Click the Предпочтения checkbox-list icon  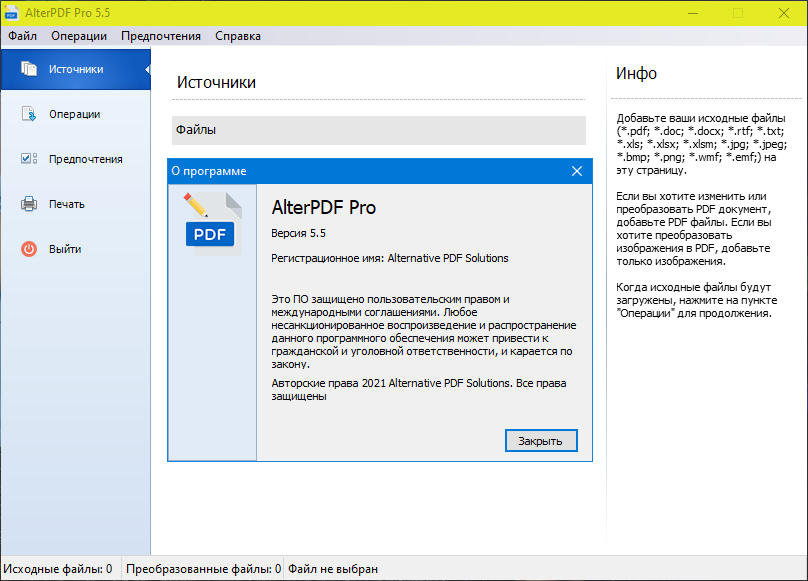(29, 159)
